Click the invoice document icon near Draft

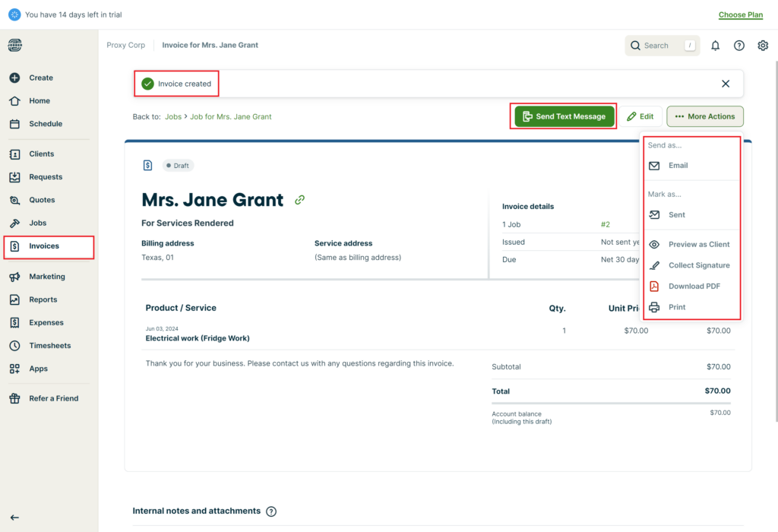tap(148, 165)
